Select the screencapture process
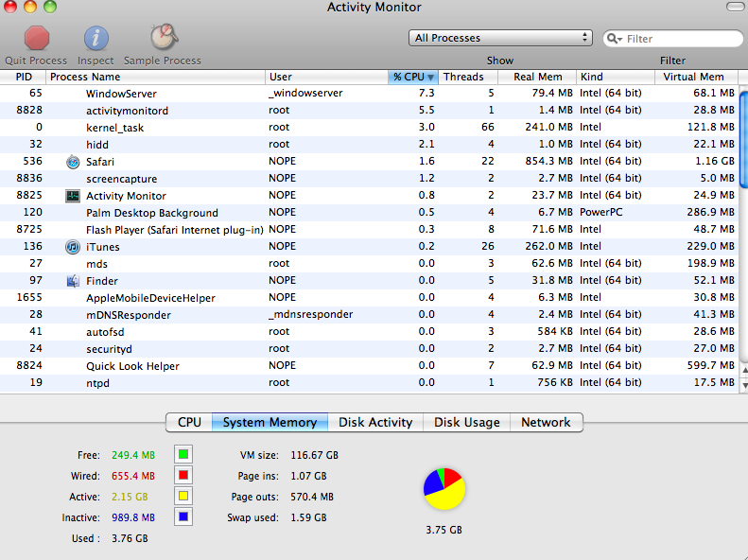Screen dimensions: 748x560 point(370,179)
